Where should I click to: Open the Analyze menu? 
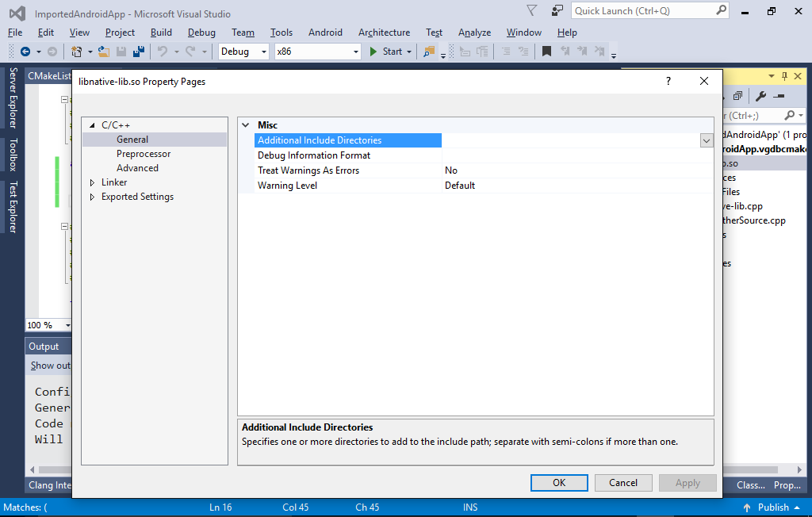(x=474, y=33)
